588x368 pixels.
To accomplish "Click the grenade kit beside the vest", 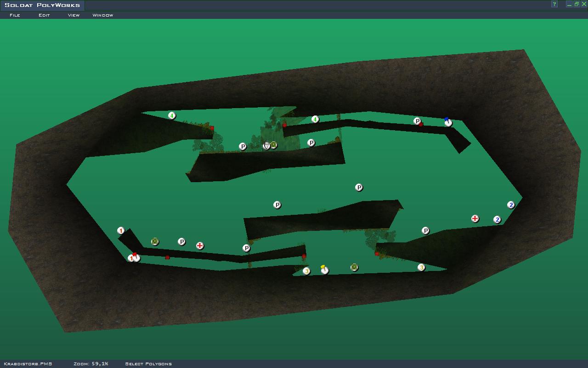I will tap(274, 145).
